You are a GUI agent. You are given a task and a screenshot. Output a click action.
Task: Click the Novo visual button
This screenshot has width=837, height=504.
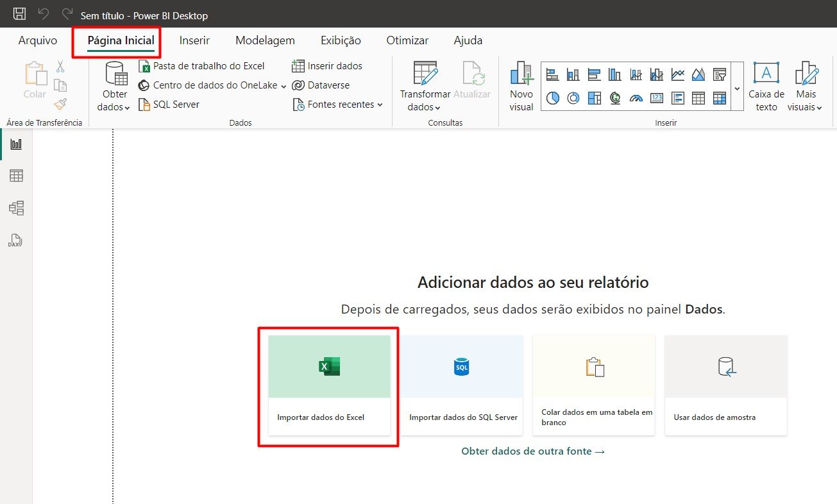click(x=521, y=87)
